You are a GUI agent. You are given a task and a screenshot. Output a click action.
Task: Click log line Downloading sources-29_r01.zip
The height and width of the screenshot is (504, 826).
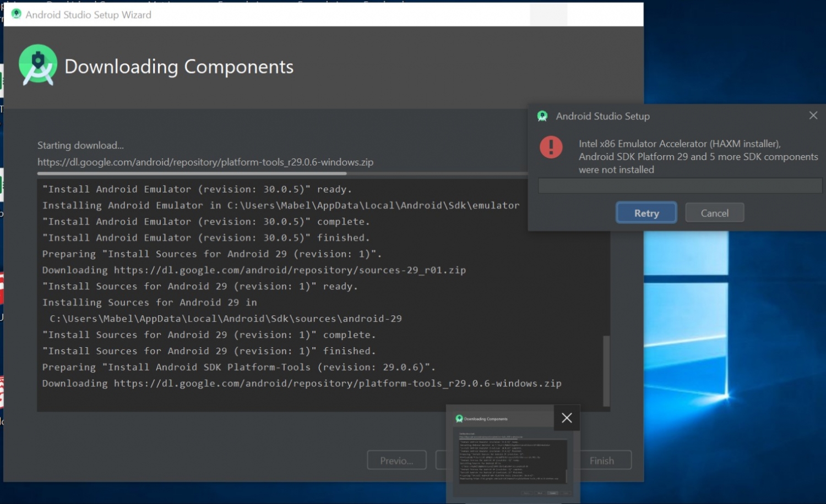click(x=254, y=270)
